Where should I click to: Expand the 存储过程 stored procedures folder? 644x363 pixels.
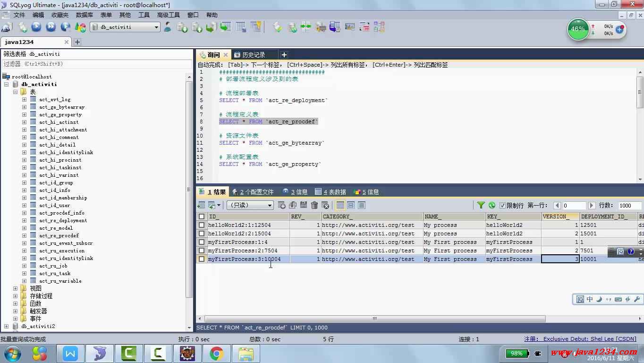15,296
